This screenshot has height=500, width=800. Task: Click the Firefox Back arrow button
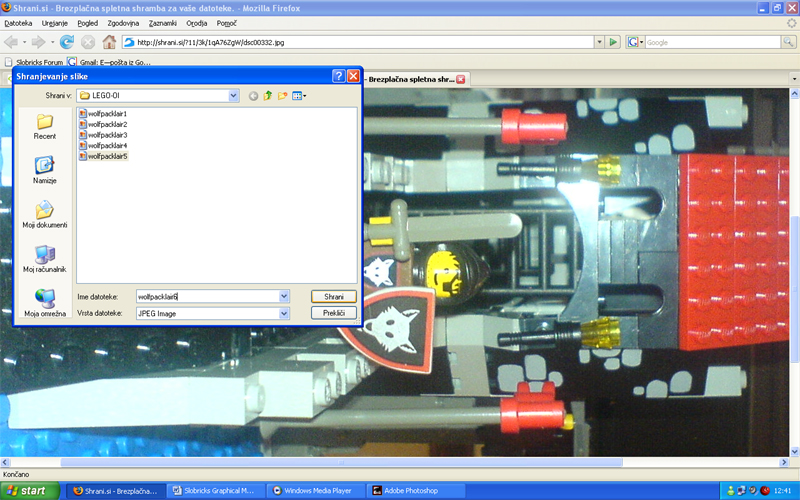tap(11, 42)
